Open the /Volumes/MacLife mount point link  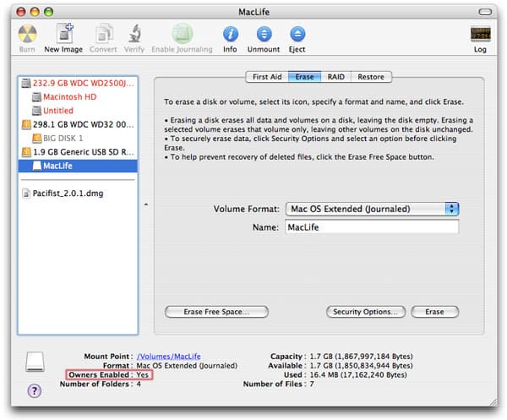tap(168, 357)
